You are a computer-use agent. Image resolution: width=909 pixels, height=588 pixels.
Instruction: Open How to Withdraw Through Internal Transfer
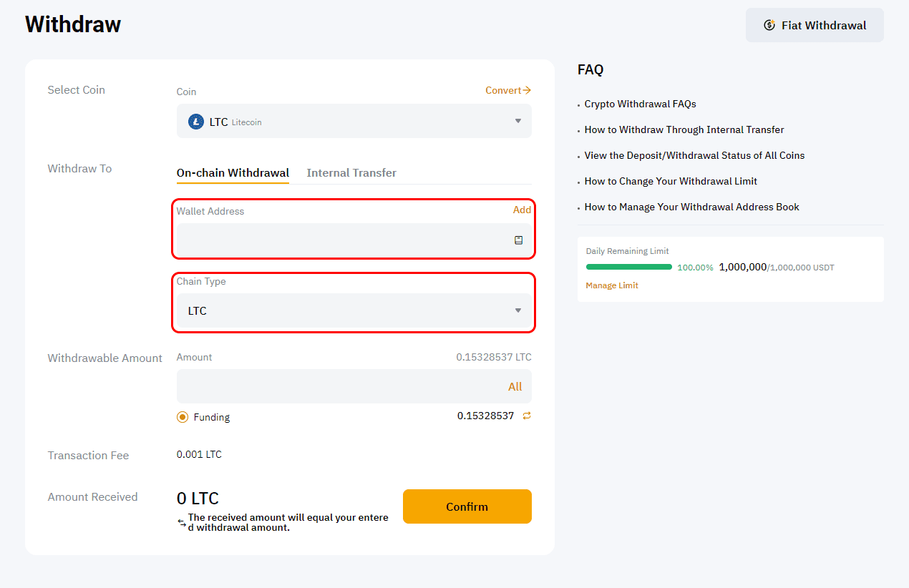(684, 129)
